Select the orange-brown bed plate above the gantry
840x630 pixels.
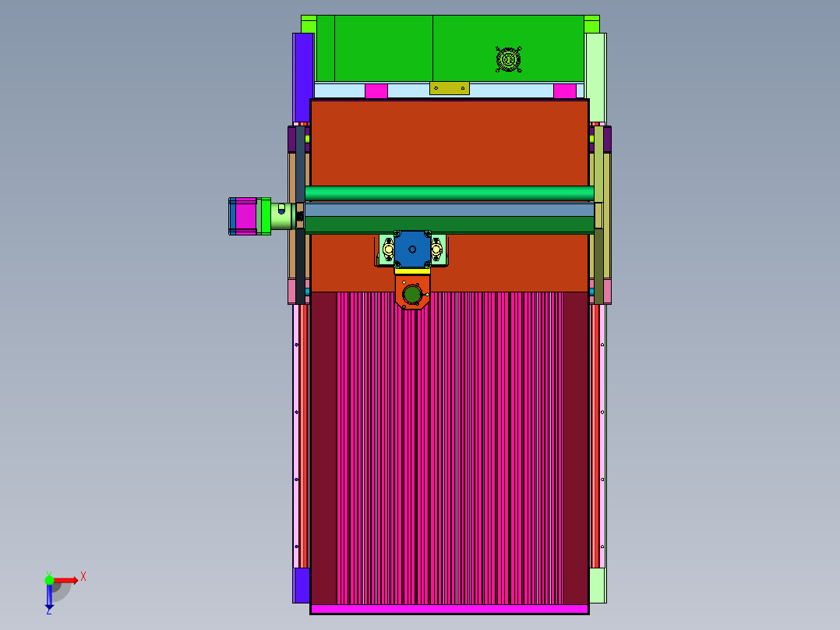tap(449, 143)
